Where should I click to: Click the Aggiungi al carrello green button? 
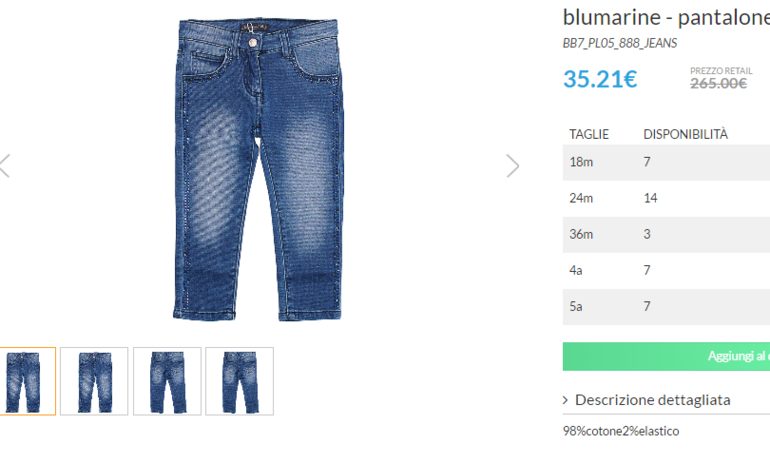(x=666, y=356)
